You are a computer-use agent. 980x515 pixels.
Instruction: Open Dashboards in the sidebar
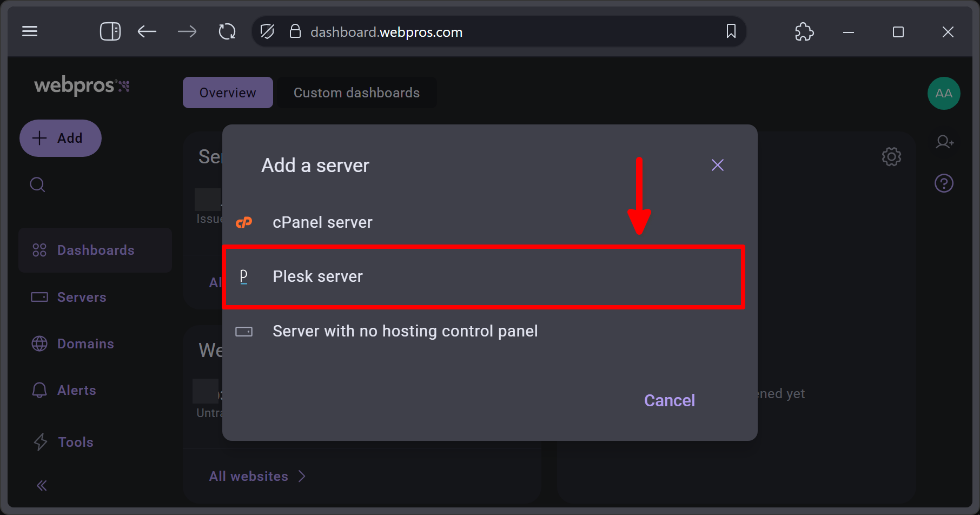point(95,250)
